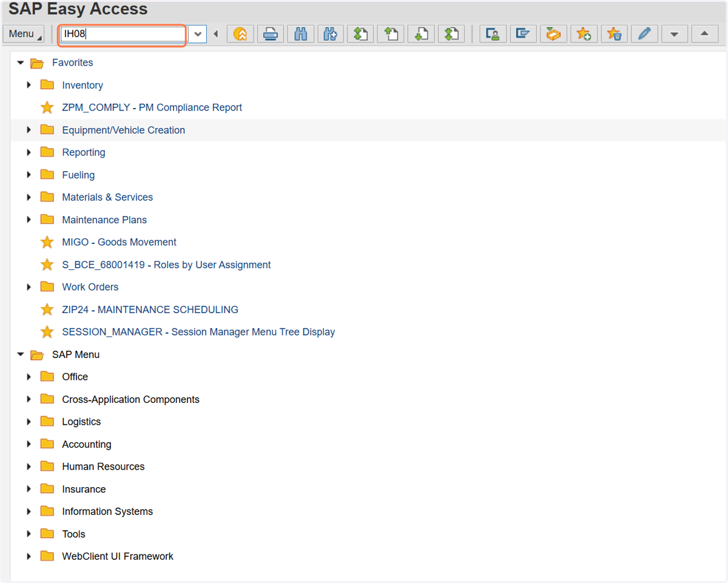Click star icon beside MIGO Goods Movement
728x583 pixels.
point(47,243)
